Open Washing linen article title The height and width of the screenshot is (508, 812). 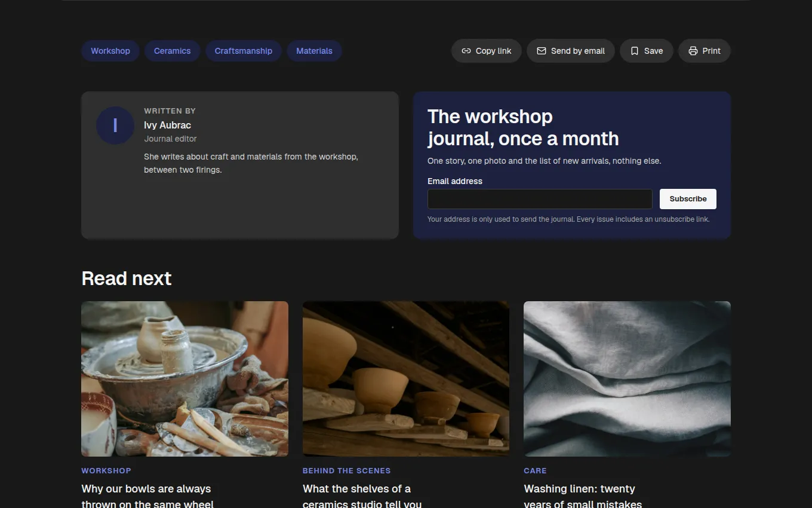point(583,496)
